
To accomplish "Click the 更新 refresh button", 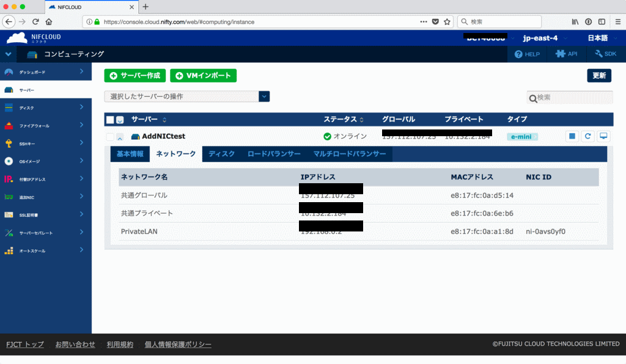I will 599,76.
